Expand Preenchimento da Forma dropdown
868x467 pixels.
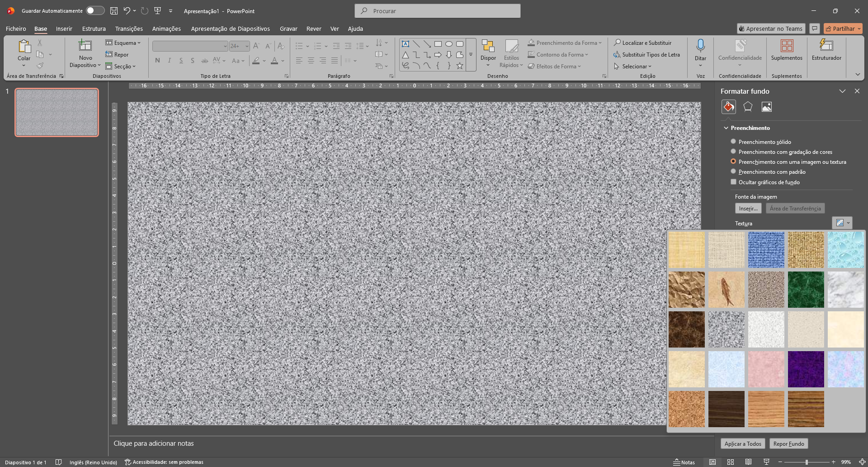coord(565,43)
